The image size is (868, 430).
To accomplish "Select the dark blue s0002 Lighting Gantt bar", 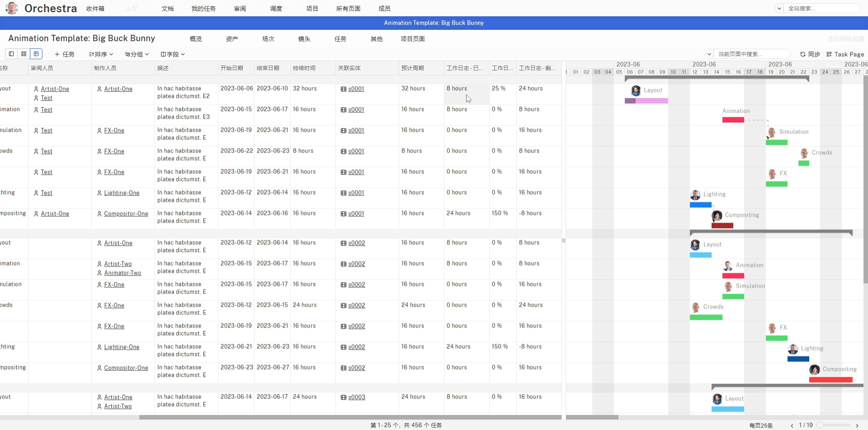I will [798, 359].
